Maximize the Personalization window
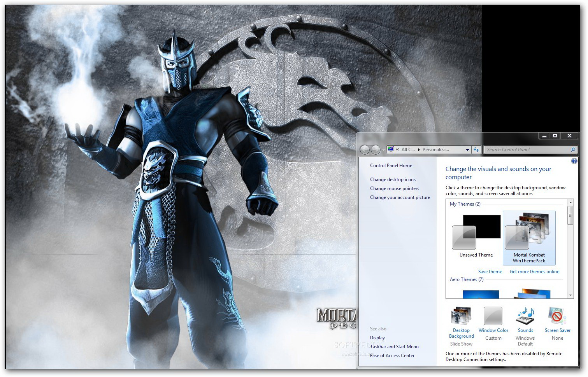588x377 pixels. tap(555, 136)
